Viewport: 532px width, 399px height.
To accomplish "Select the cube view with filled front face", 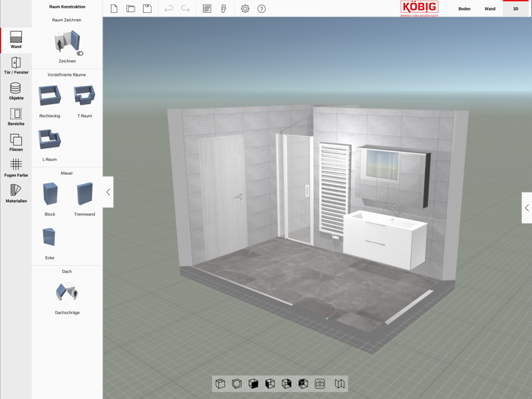I will (x=253, y=384).
